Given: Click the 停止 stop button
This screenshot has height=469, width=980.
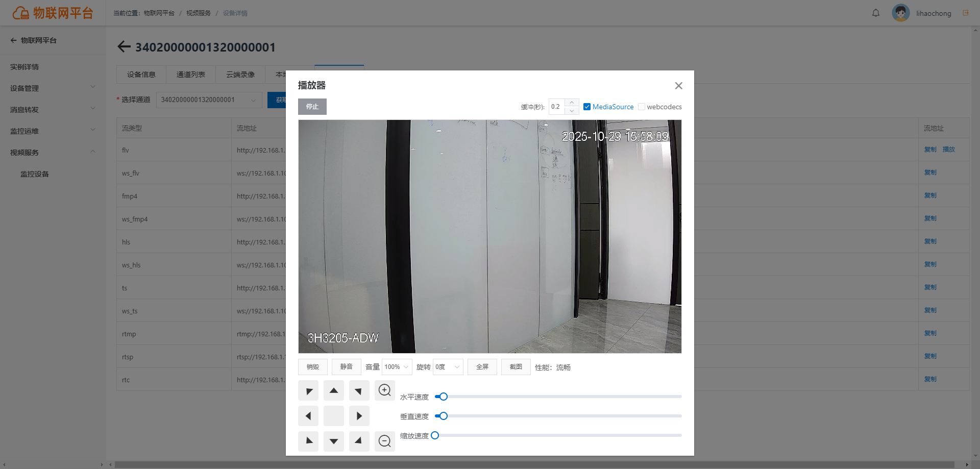Looking at the screenshot, I should tap(312, 107).
